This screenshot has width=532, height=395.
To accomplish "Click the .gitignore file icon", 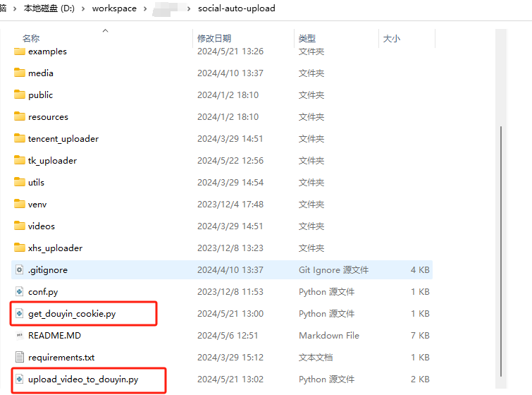I will pos(19,270).
